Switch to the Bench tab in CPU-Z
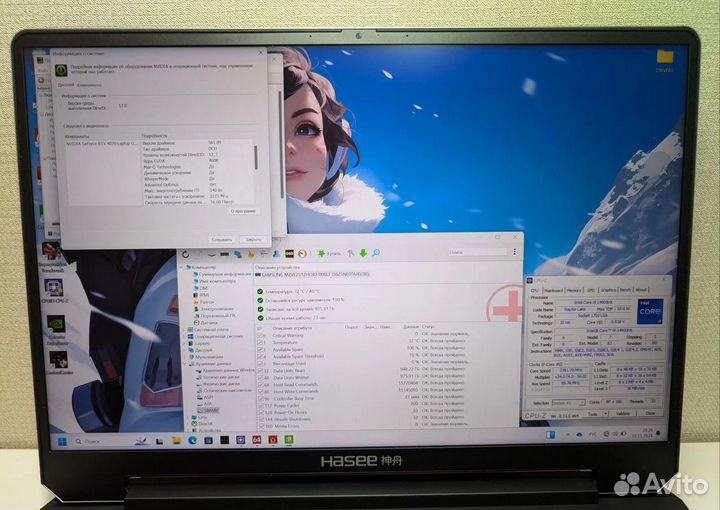Viewport: 720px width, 510px height. [x=625, y=290]
